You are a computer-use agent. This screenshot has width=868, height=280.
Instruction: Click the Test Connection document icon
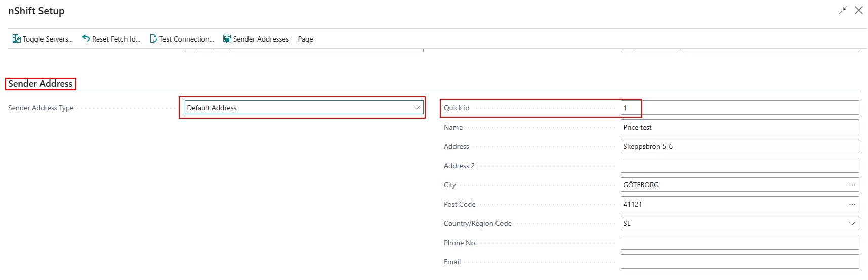153,38
